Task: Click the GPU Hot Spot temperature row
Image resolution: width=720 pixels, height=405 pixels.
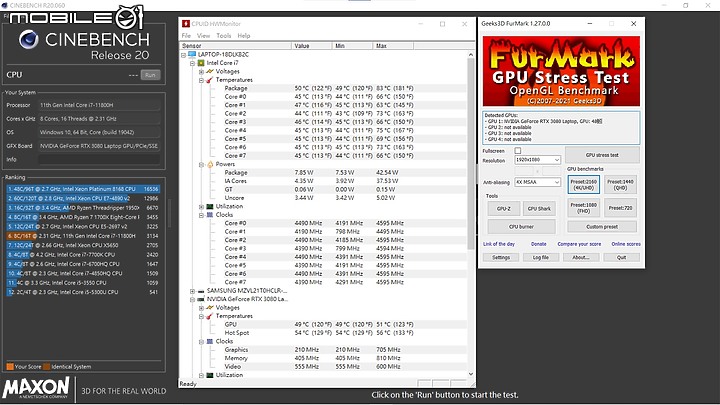Action: pos(324,333)
